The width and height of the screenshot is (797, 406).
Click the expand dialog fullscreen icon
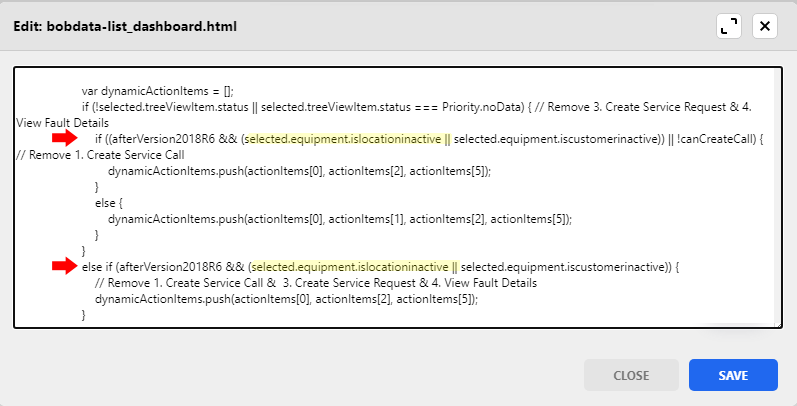tap(728, 26)
